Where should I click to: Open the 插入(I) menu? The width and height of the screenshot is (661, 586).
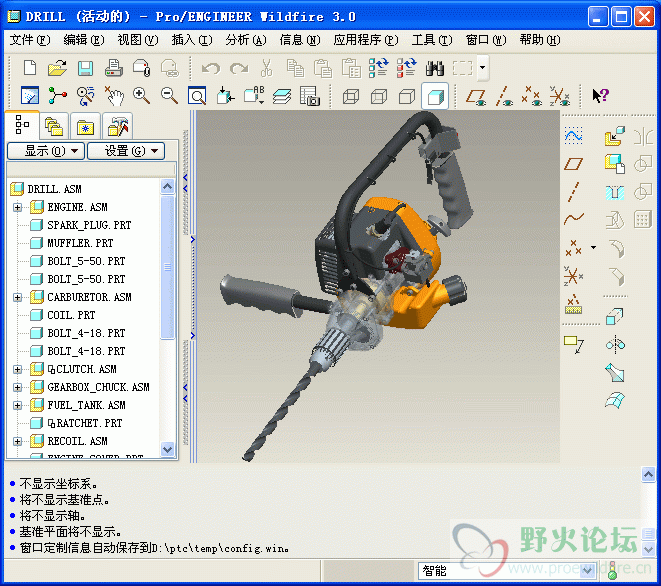[x=192, y=40]
